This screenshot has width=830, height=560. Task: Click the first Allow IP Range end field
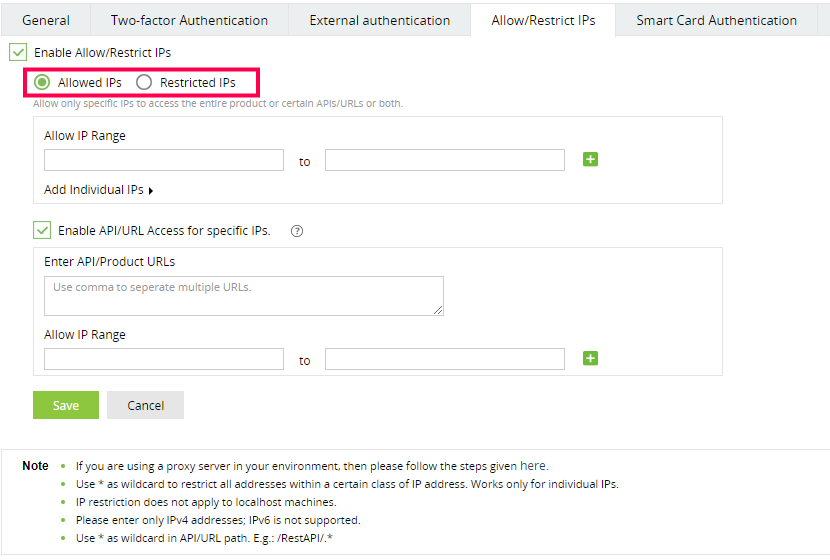tap(445, 160)
